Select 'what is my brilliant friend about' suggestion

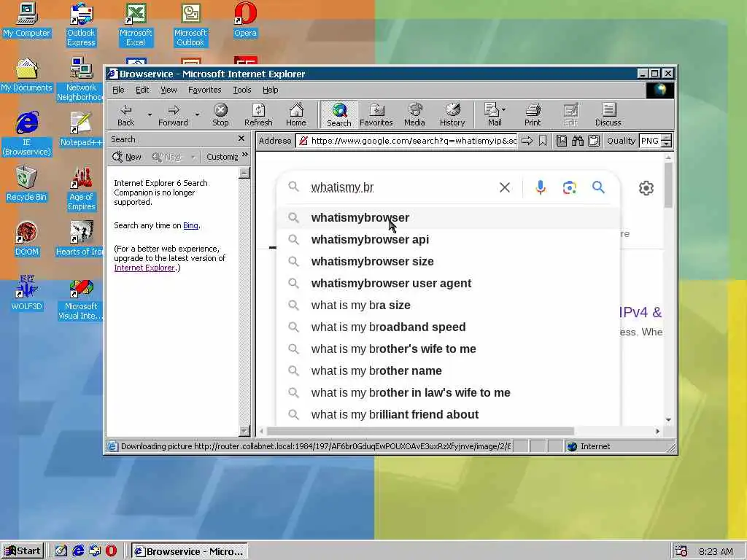[x=448, y=415]
